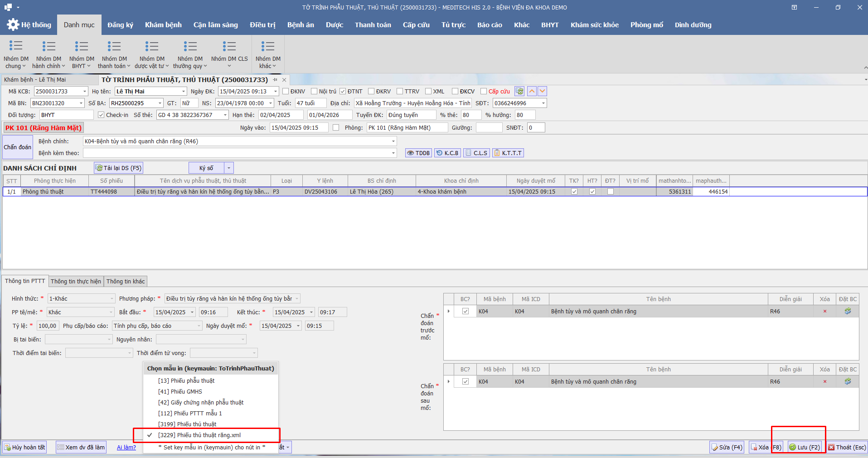The height and width of the screenshot is (458, 868).
Task: Open the Bệnh chính dropdown list
Action: 393,141
